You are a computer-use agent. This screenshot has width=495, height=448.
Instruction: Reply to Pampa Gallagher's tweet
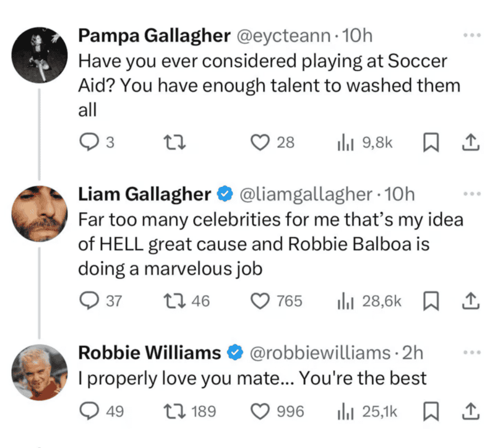(x=92, y=142)
